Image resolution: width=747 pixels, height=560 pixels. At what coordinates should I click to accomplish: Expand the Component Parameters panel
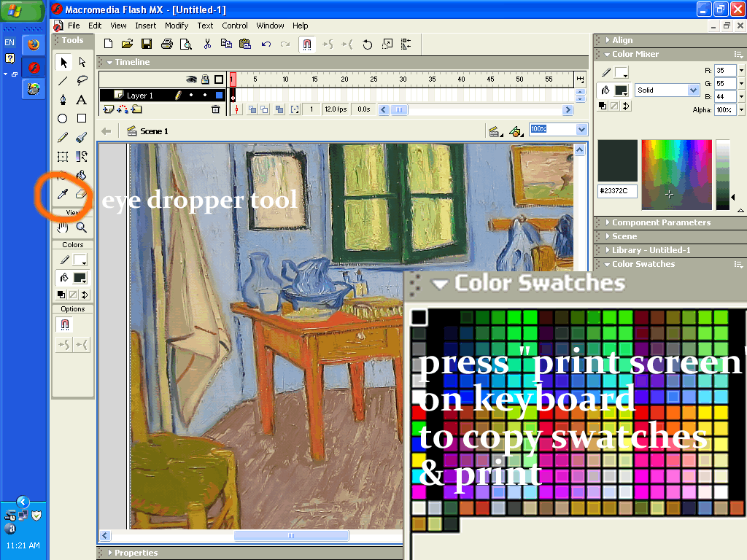608,222
